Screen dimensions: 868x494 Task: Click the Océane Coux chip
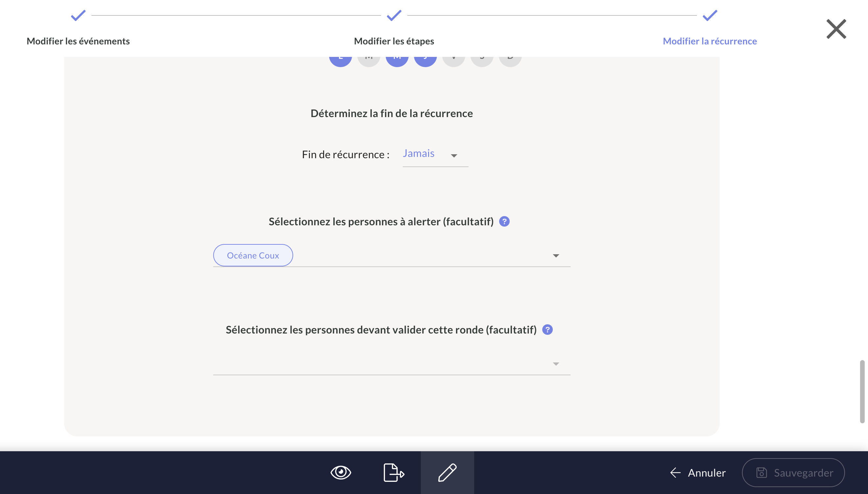[x=253, y=256]
